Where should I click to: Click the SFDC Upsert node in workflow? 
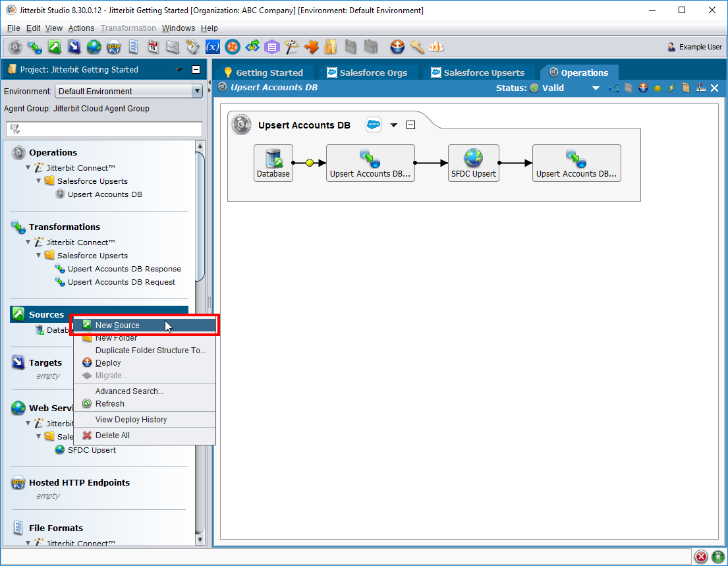click(x=473, y=163)
